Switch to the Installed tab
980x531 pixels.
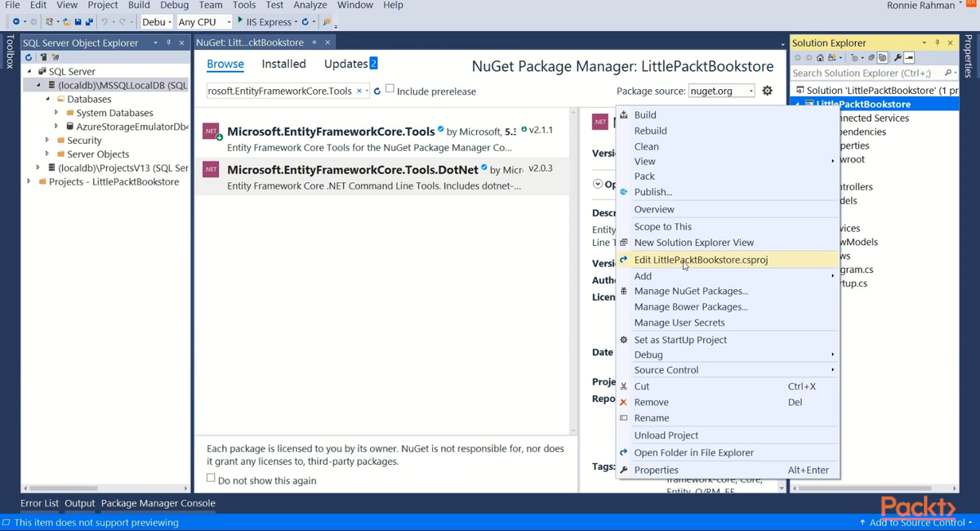pos(283,64)
